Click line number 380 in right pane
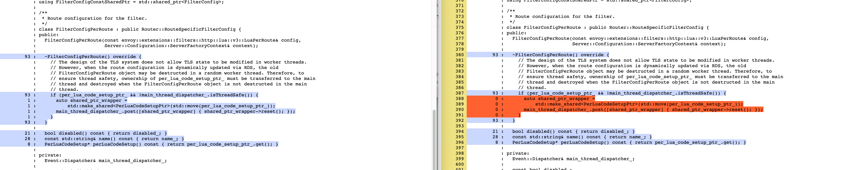 pos(460,55)
